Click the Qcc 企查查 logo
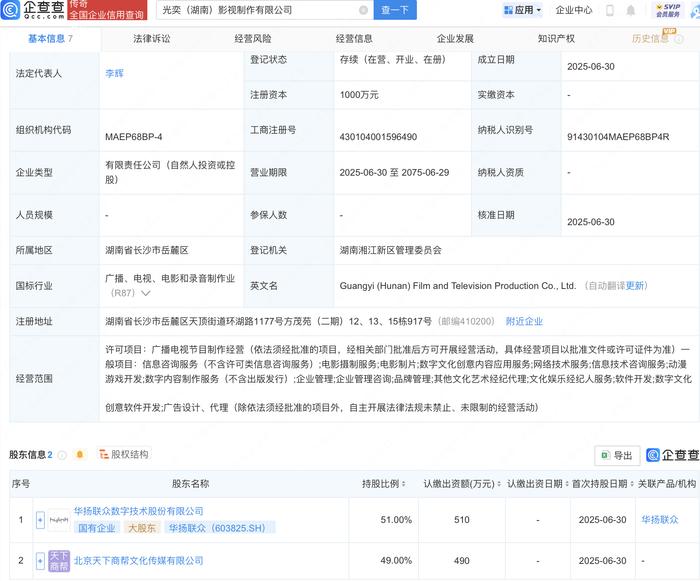700x581 pixels. click(x=33, y=10)
